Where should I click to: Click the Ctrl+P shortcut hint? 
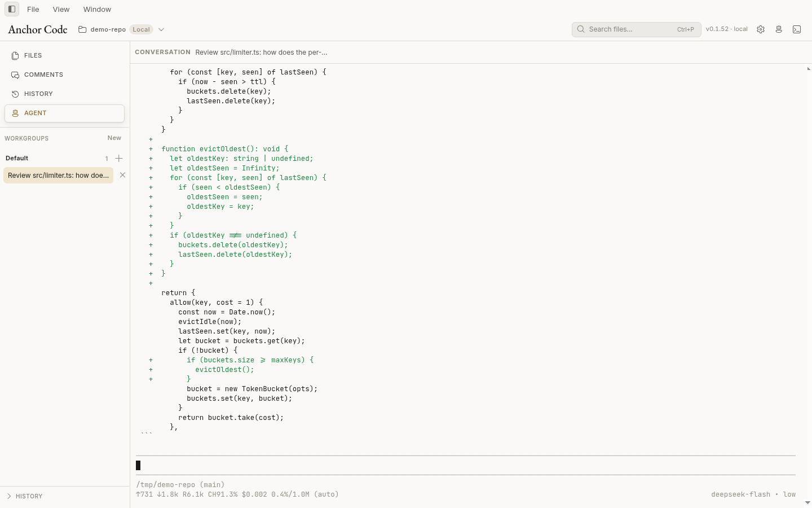click(x=686, y=29)
